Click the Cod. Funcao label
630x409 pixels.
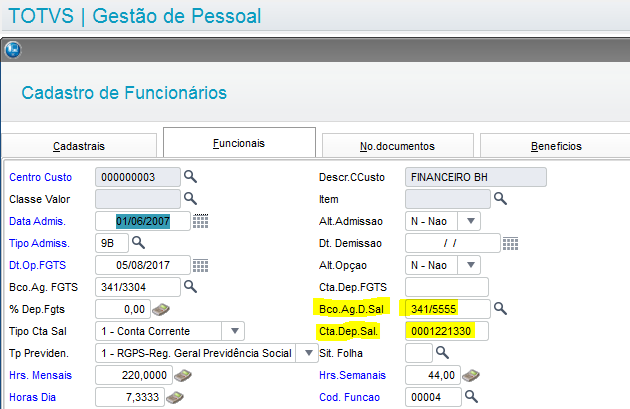tap(349, 397)
